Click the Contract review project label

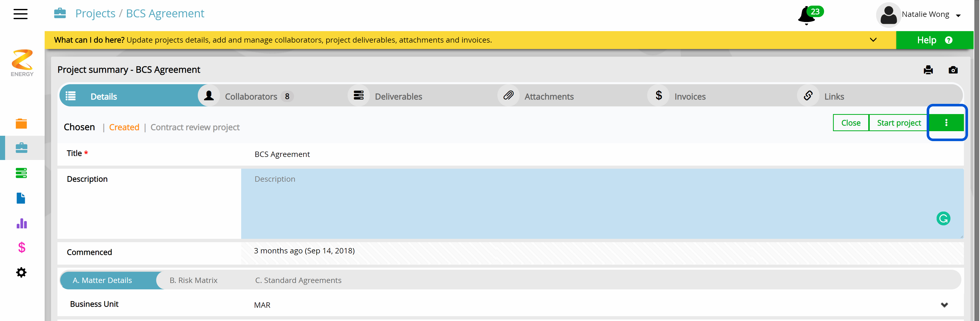(195, 127)
